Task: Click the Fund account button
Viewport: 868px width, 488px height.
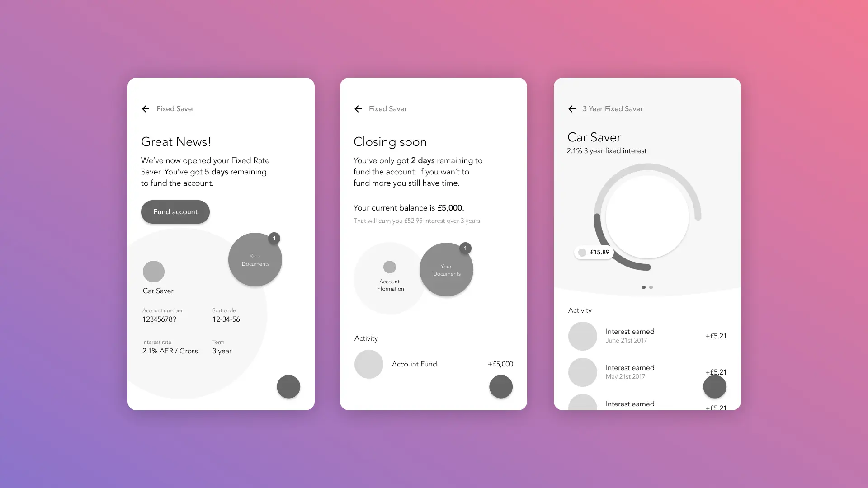Action: point(175,211)
